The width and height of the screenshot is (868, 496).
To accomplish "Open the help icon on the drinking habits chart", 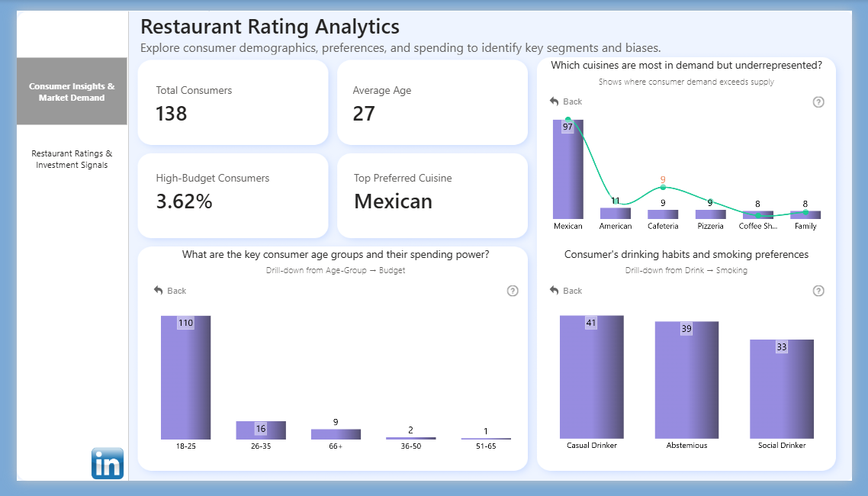I will [818, 291].
